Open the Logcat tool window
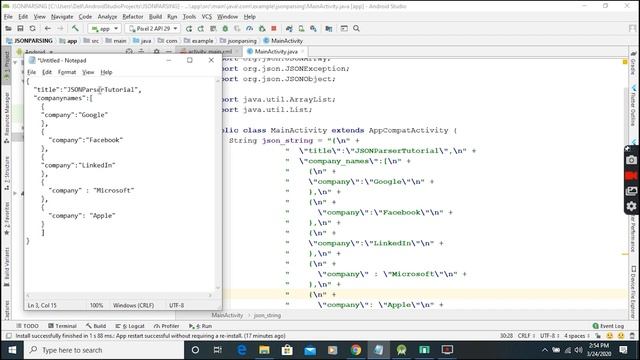The height and width of the screenshot is (360, 640). click(x=130, y=326)
